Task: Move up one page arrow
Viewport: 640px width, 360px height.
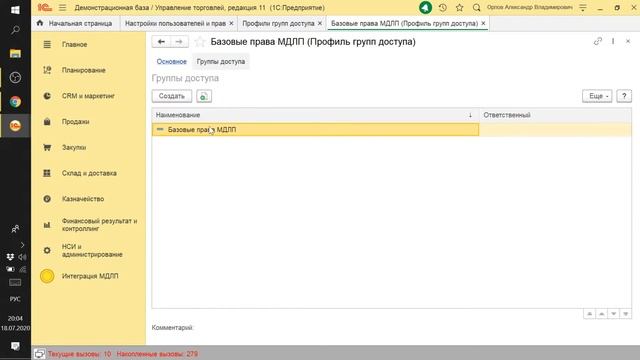Action: tap(602, 313)
